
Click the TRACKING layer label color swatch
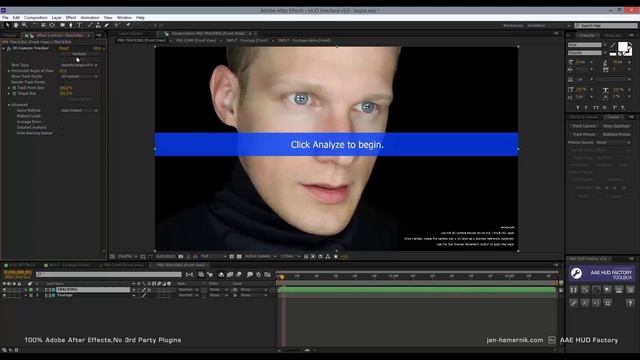tap(31, 290)
